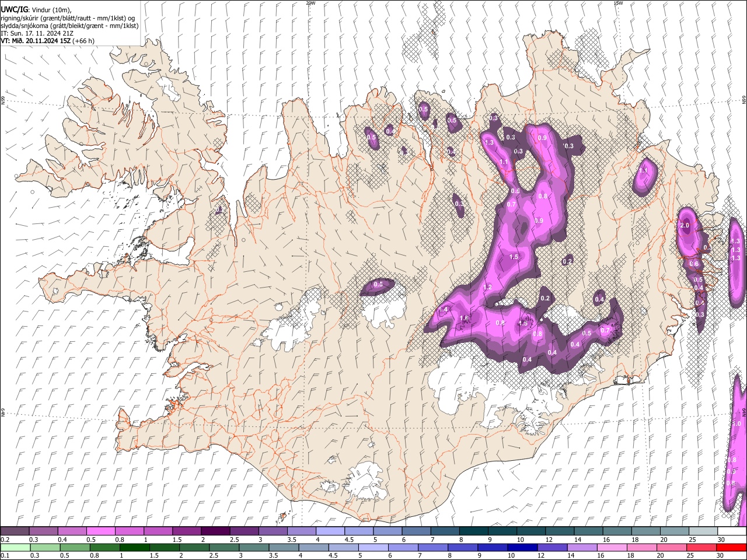The image size is (747, 560).
Task: Click the white swatch labeled 30 in the purple legend row
Action: (732, 531)
